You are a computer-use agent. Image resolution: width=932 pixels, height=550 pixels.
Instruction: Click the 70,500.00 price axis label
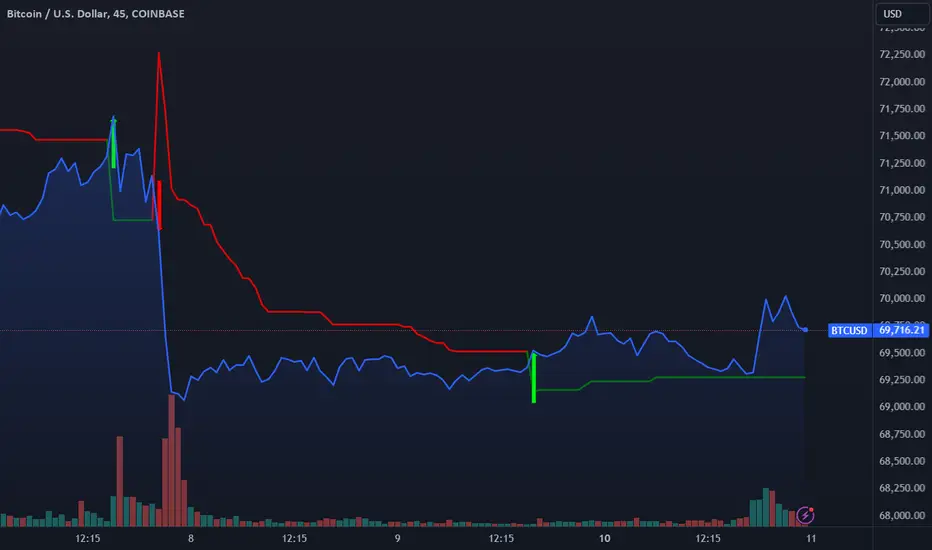(902, 244)
